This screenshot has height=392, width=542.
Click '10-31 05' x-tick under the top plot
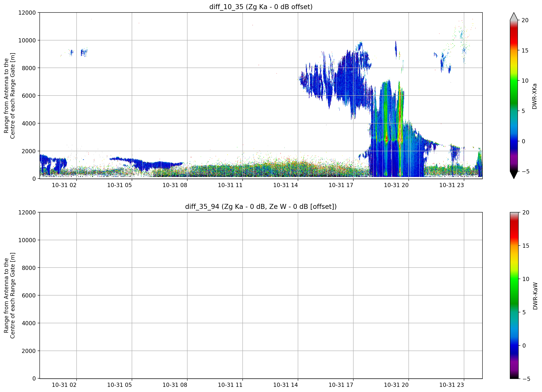tap(119, 185)
